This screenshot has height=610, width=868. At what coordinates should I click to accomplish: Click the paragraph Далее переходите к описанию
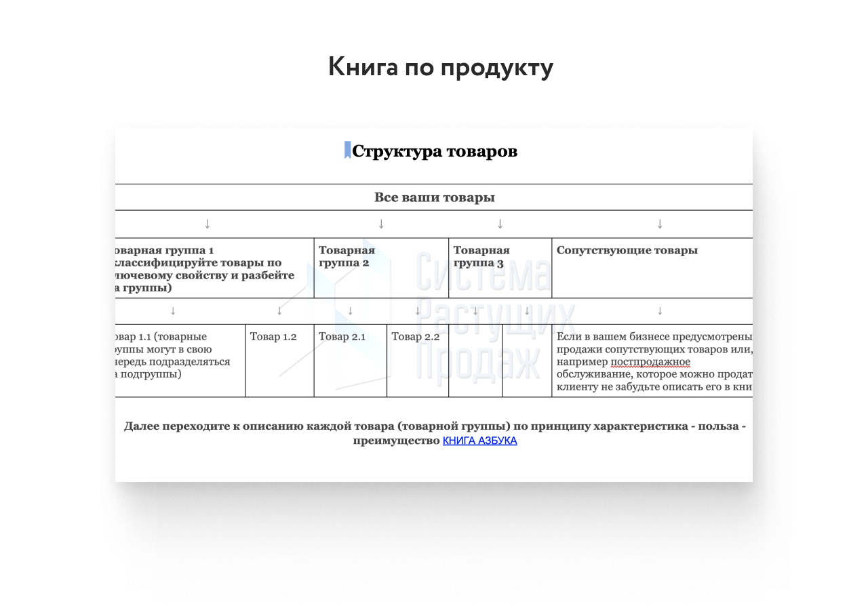click(435, 433)
